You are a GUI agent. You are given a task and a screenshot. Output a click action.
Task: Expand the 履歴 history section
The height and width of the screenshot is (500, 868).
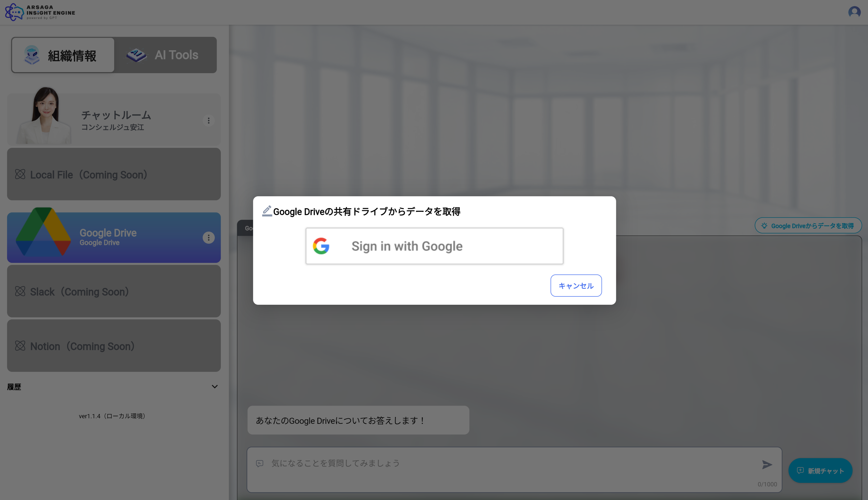tap(214, 387)
